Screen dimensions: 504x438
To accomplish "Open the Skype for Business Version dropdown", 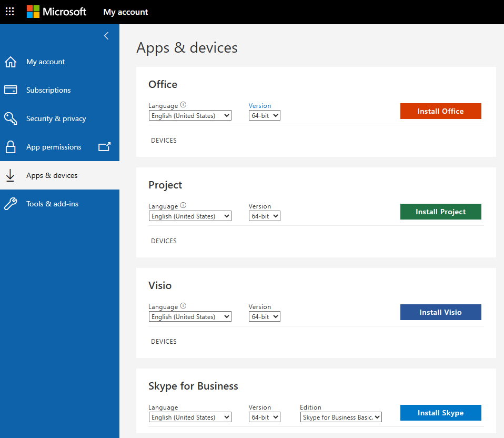I will point(265,417).
